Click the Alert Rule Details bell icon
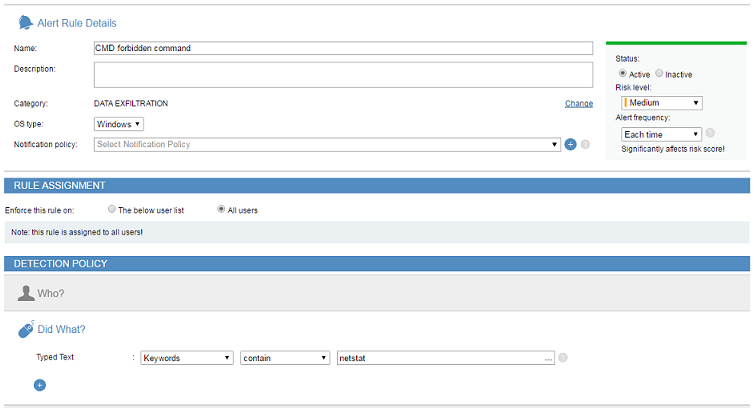Viewport: 756px width, 408px height. (25, 22)
